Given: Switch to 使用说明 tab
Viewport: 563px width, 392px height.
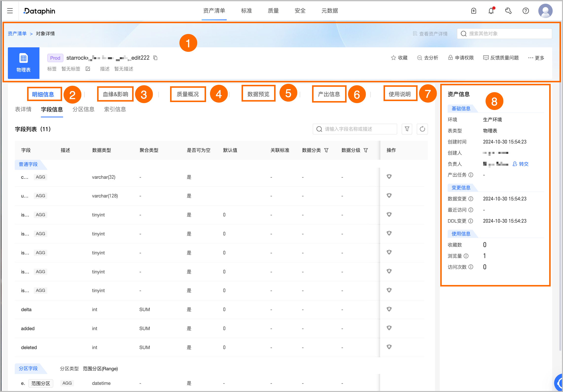Looking at the screenshot, I should coord(400,94).
